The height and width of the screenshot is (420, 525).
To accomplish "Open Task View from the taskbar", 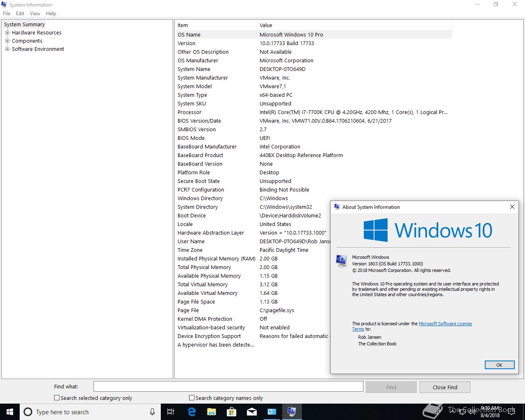I will coord(171,412).
